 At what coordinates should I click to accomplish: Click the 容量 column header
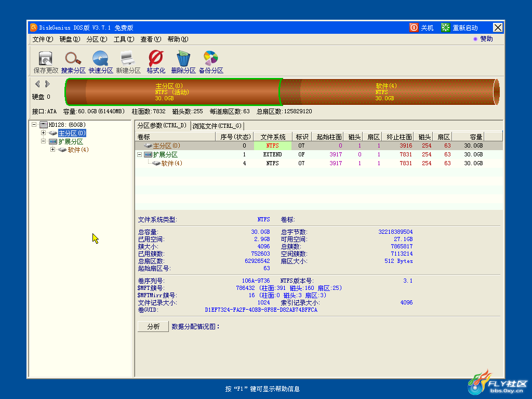[468, 137]
